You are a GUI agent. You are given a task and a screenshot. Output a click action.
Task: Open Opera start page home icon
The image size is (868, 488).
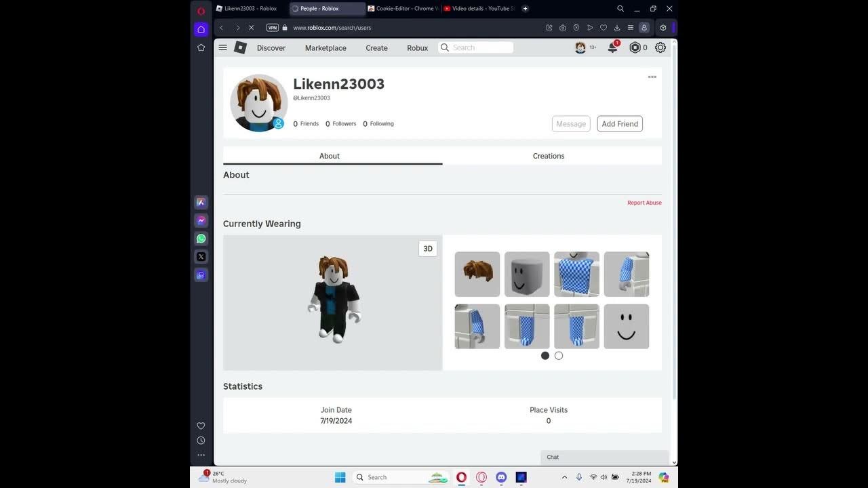(201, 29)
